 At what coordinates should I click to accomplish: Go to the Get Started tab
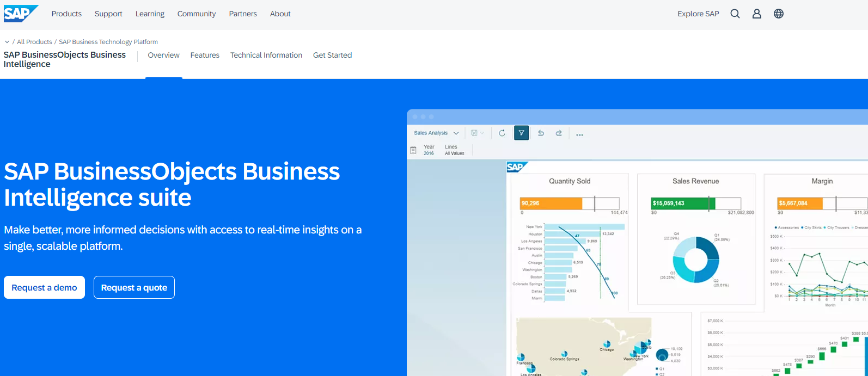[x=332, y=55]
